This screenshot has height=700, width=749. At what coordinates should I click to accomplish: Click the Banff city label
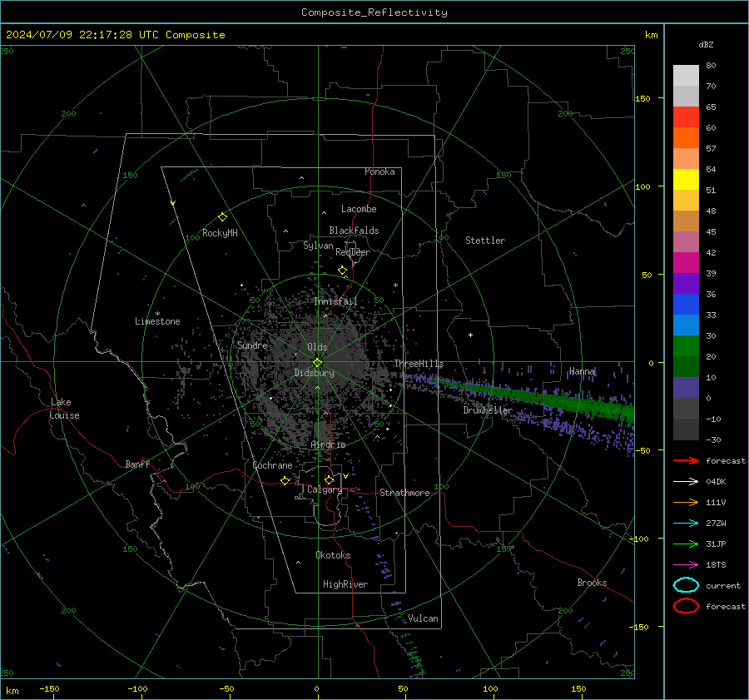click(137, 464)
